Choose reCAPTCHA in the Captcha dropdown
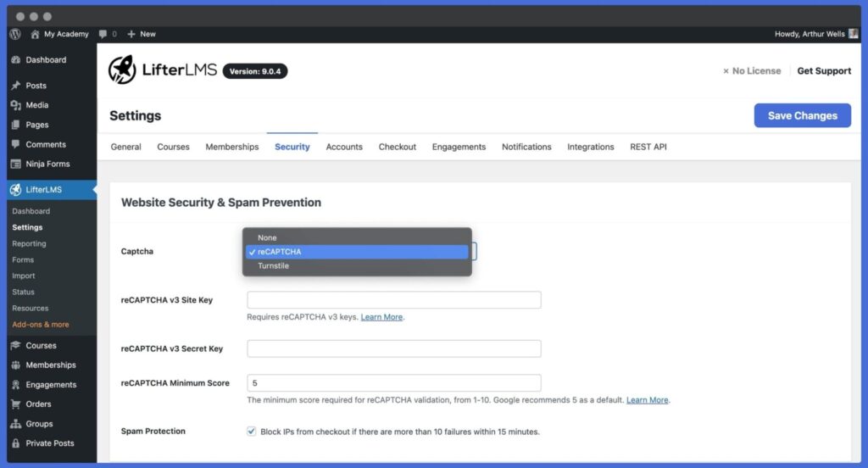 coord(357,252)
